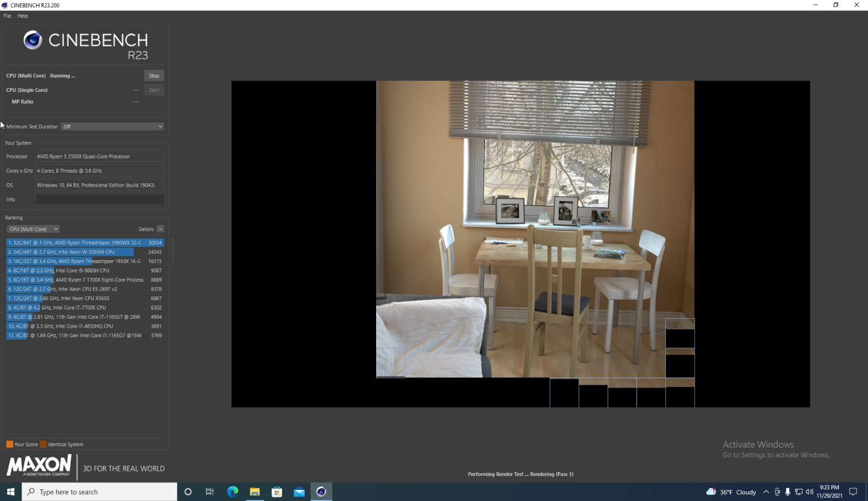Screen dimensions: 868x501
Task: Select the Threadripper 1950X ranking entry
Action: (85, 261)
